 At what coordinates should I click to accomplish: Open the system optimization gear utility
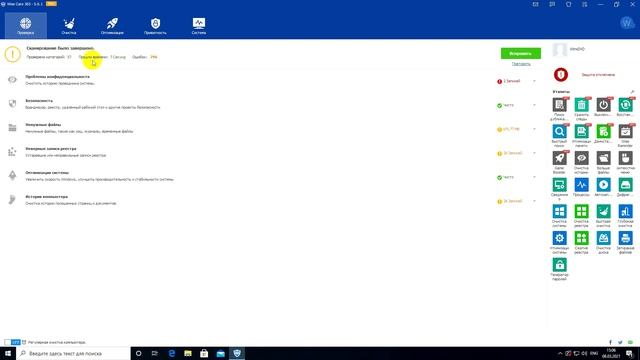[x=560, y=238]
